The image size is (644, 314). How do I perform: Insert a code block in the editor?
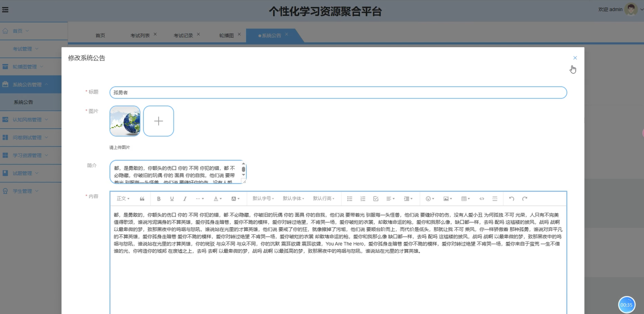481,198
